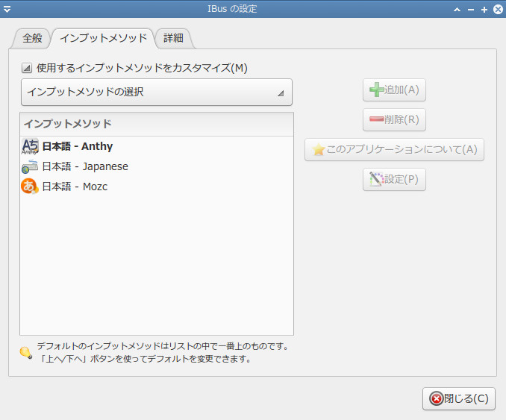Select the インプットメソッド tab
506x420 pixels.
click(x=103, y=38)
